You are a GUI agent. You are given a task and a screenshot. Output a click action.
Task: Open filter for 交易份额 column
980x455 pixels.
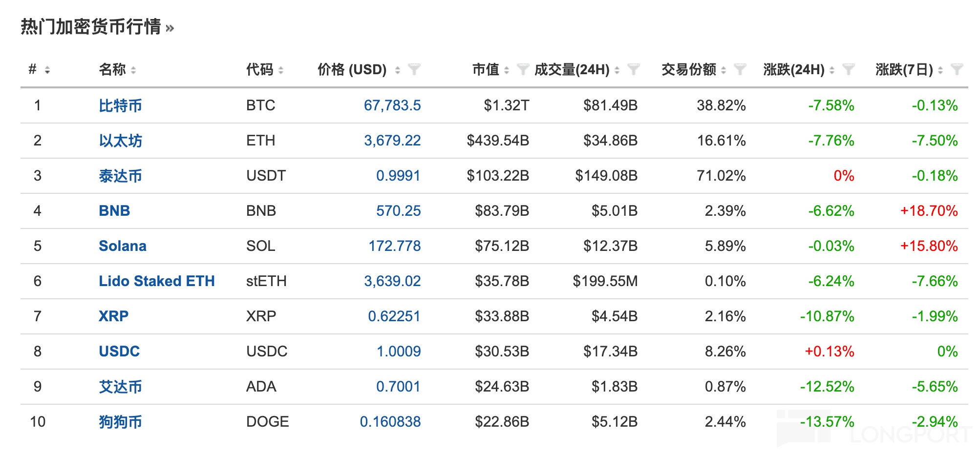click(740, 69)
